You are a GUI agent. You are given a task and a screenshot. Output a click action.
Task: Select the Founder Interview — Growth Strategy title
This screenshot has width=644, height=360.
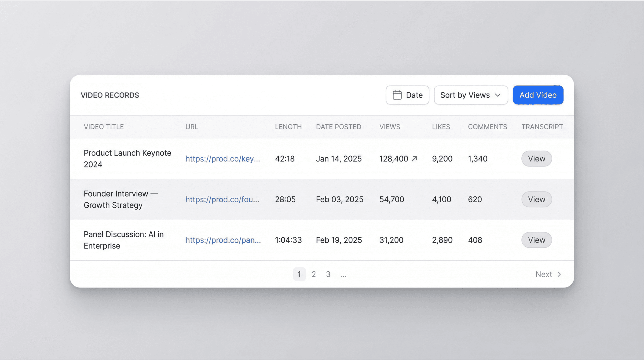coord(121,199)
